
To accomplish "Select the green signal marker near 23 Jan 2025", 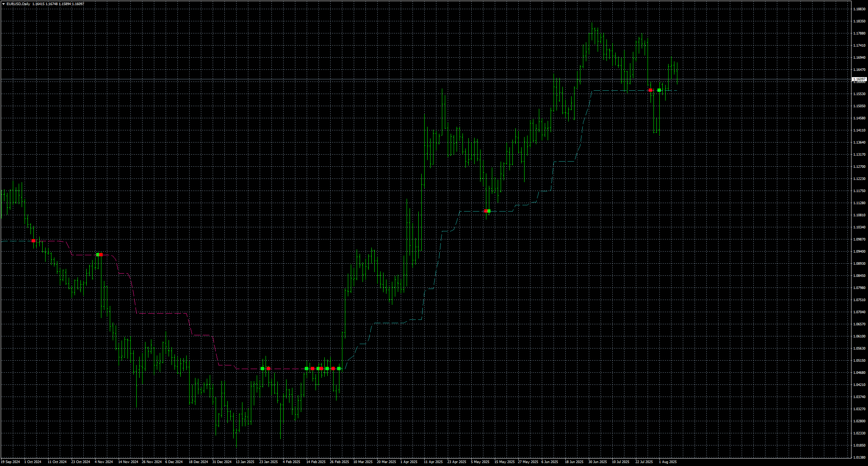I will point(262,368).
